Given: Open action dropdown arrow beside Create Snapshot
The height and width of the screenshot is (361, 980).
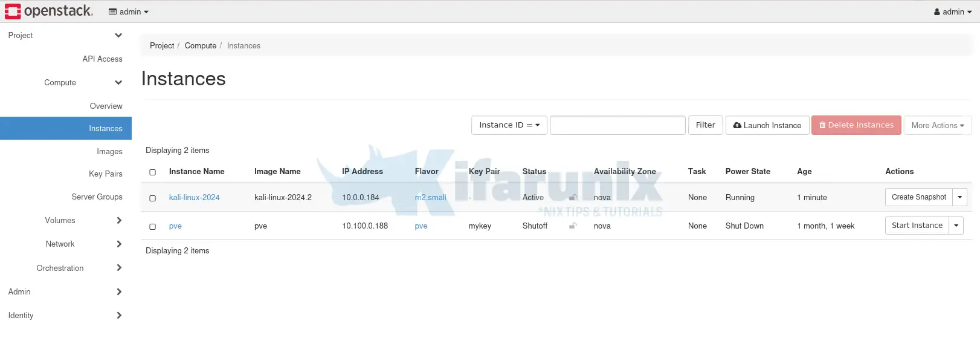Looking at the screenshot, I should click(959, 197).
